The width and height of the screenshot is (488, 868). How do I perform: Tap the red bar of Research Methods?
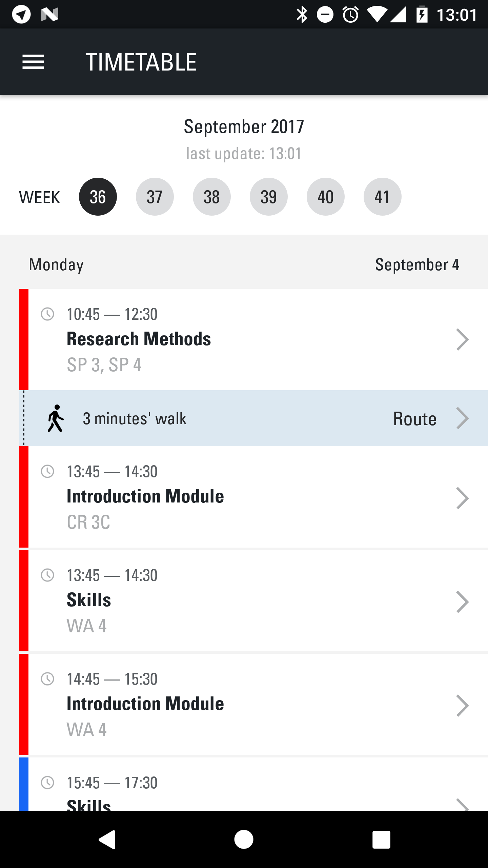coord(24,339)
